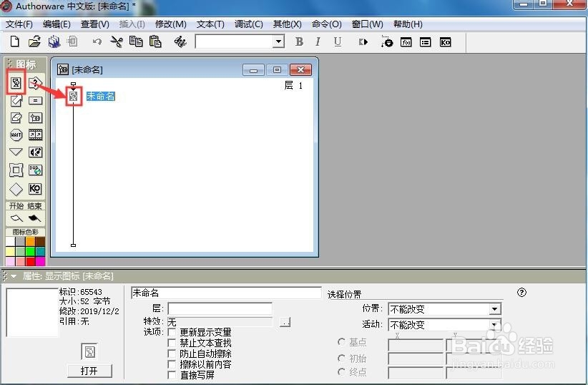Screen dimensions: 588x385
Task: Select the Wait icon in the palette
Action: point(16,135)
